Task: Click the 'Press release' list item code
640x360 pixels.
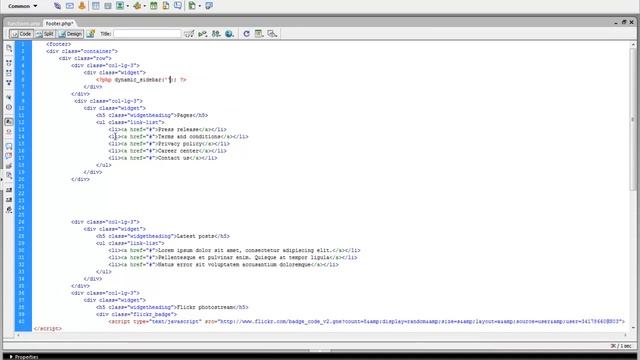Action: pyautogui.click(x=167, y=130)
